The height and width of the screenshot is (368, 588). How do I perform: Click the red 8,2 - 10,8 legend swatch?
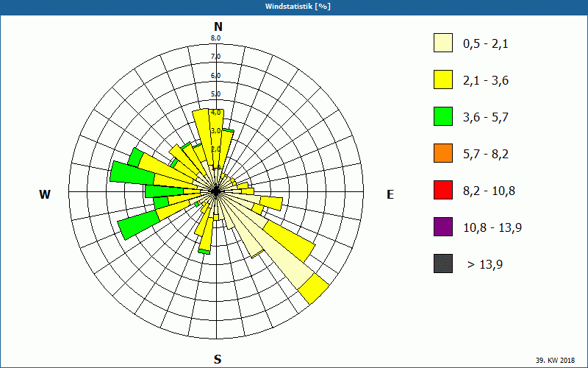point(443,190)
